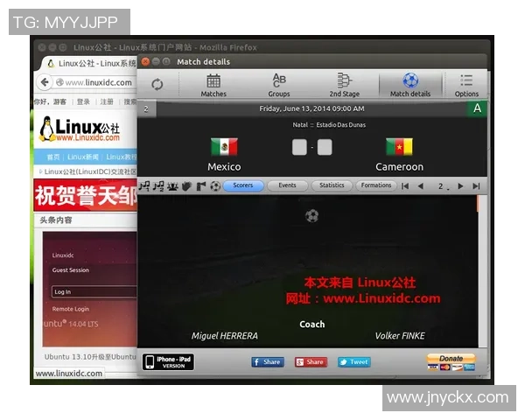Switch to the Formations tab

pyautogui.click(x=376, y=185)
